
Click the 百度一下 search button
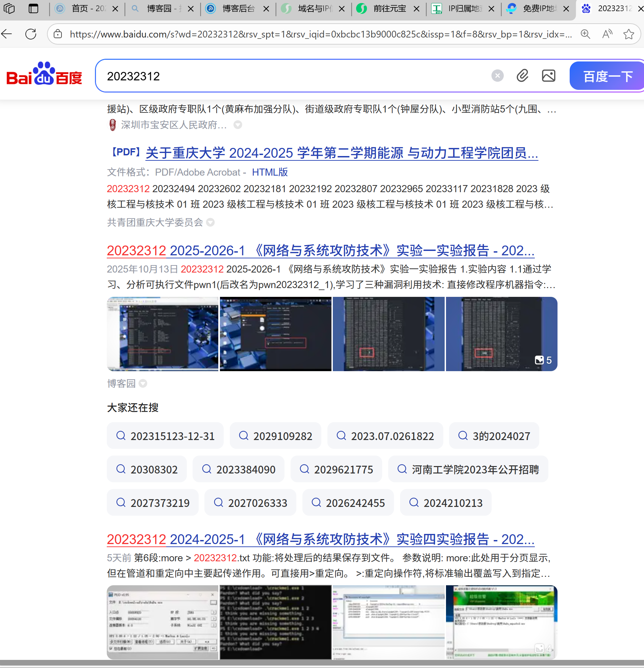[607, 76]
